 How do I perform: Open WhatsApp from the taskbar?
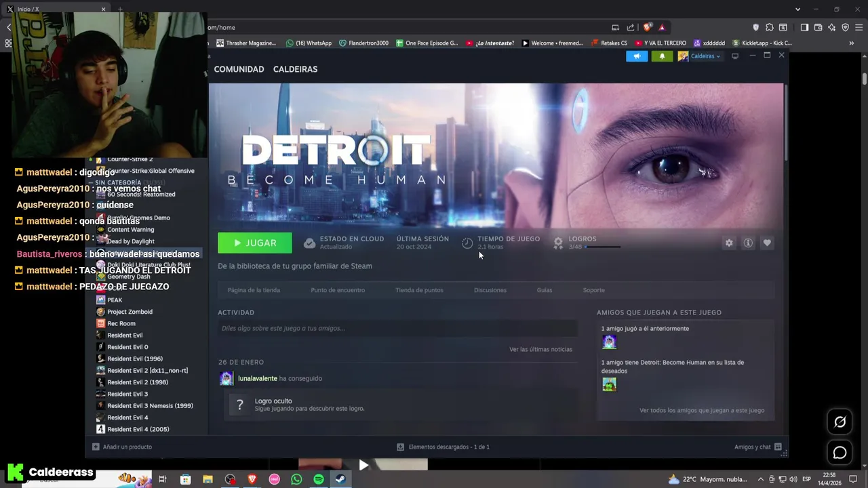point(296,479)
